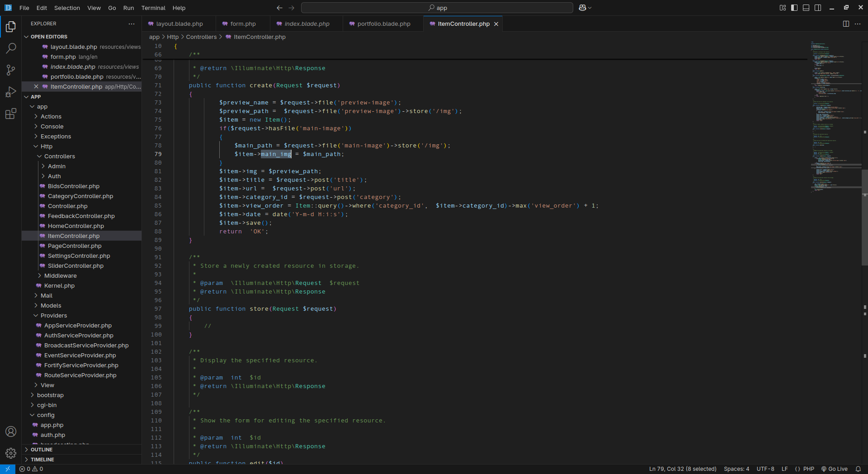This screenshot has height=474, width=868.
Task: Toggle the primary side bar visibility
Action: pyautogui.click(x=794, y=8)
